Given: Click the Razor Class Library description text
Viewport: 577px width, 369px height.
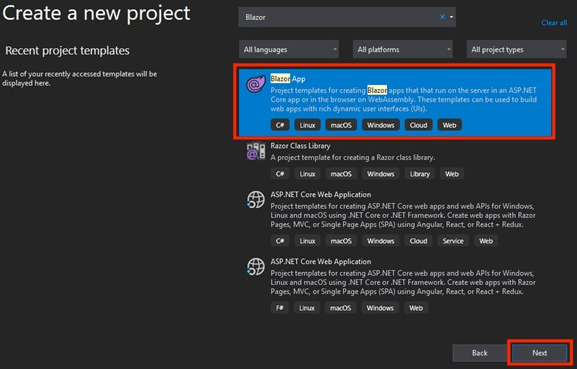Looking at the screenshot, I should pos(353,157).
